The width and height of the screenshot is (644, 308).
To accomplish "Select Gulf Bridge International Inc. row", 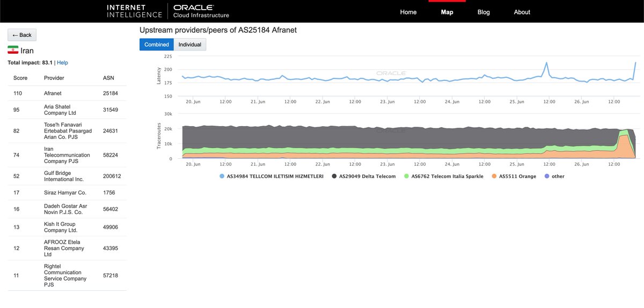I will 67,176.
